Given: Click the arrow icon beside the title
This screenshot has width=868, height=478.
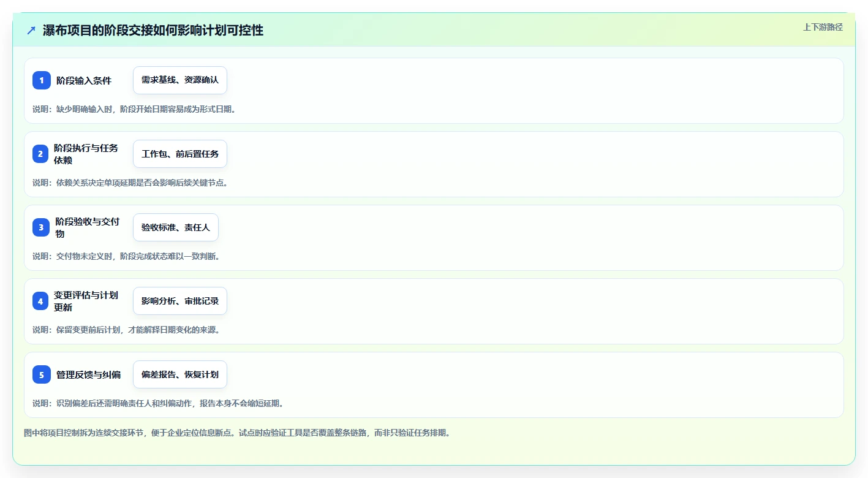Looking at the screenshot, I should coord(31,30).
